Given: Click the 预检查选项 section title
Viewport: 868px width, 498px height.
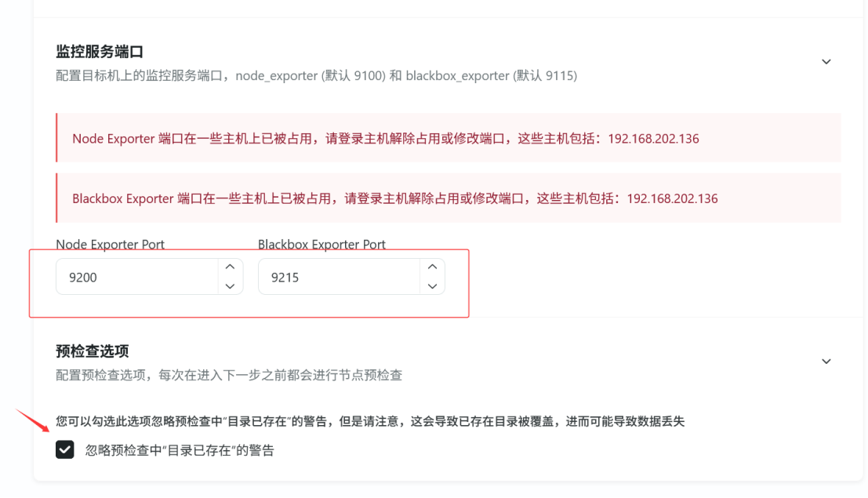Looking at the screenshot, I should (92, 351).
